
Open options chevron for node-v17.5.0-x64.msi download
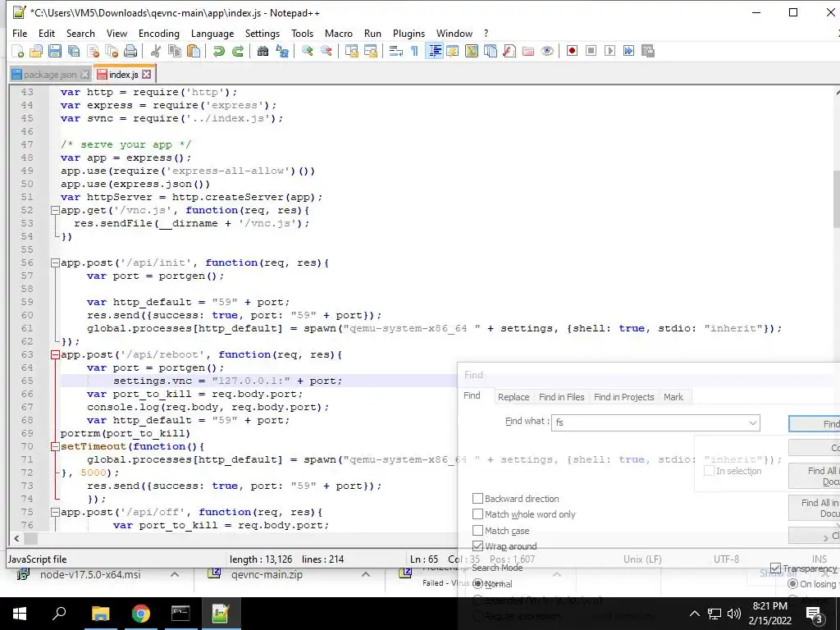pyautogui.click(x=175, y=574)
